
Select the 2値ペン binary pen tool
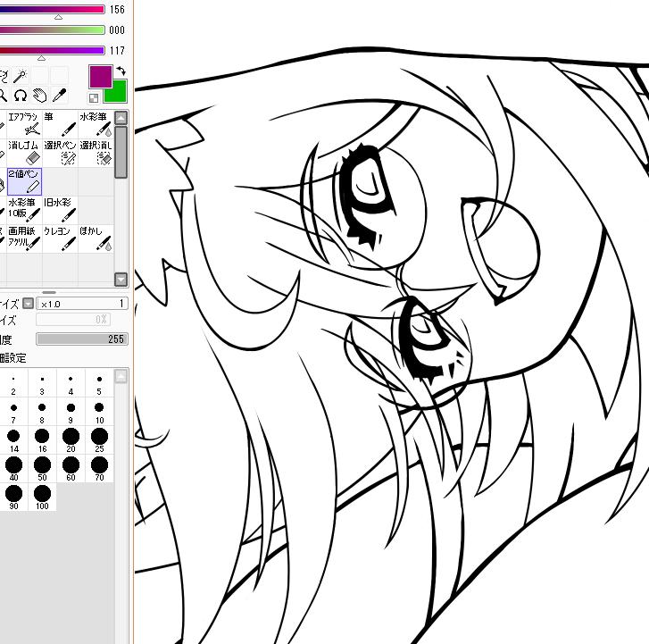[24, 181]
